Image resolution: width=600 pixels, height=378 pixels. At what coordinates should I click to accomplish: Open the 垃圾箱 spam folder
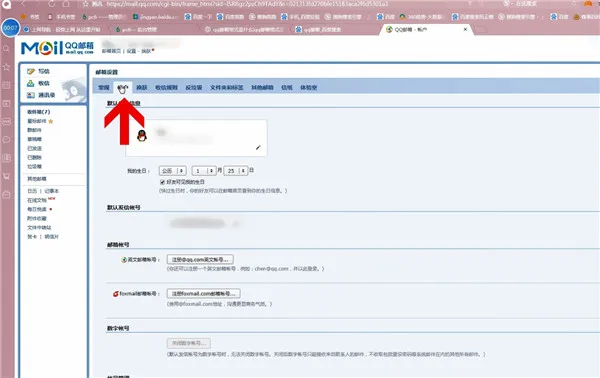(x=34, y=167)
